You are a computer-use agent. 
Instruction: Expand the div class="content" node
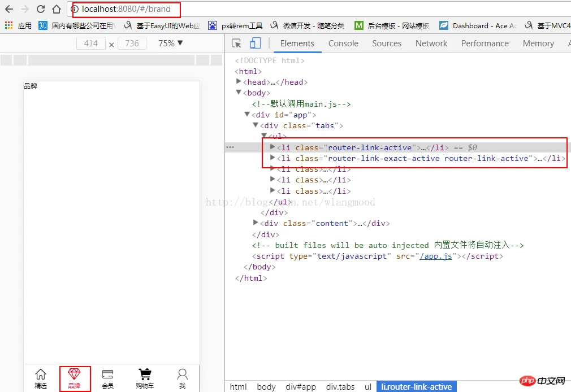[256, 223]
